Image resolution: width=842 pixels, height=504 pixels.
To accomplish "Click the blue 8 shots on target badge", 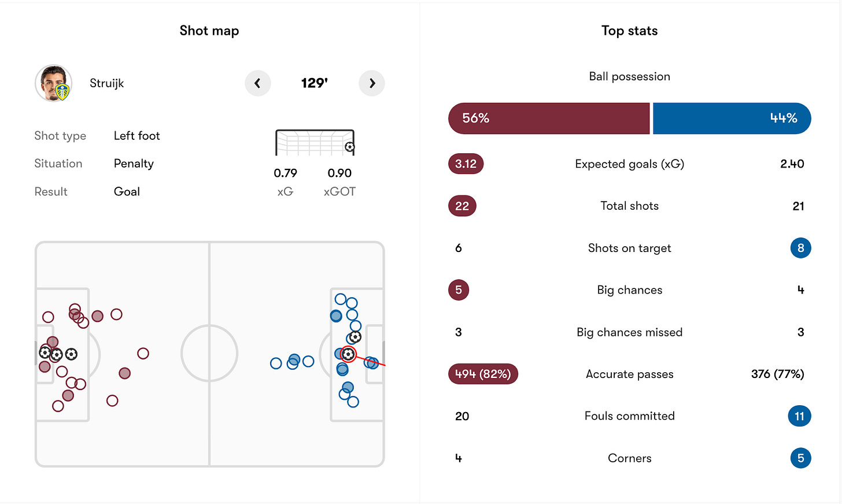I will (x=800, y=248).
